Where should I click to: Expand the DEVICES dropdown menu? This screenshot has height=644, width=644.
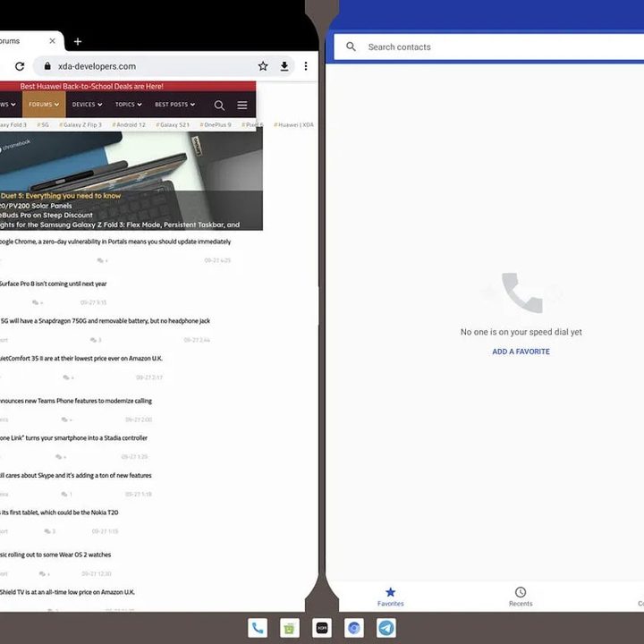click(87, 105)
